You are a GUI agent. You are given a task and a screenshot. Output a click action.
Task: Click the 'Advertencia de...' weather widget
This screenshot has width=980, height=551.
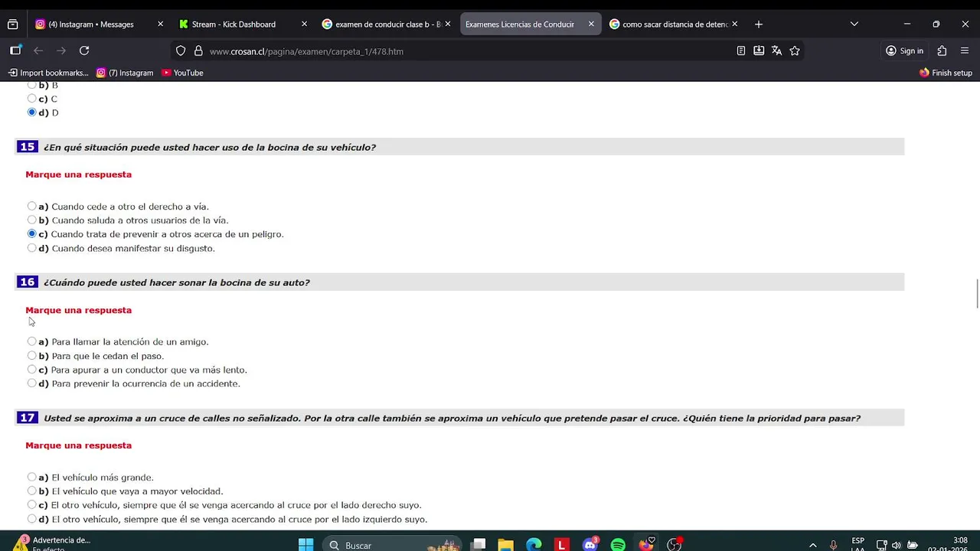52,544
